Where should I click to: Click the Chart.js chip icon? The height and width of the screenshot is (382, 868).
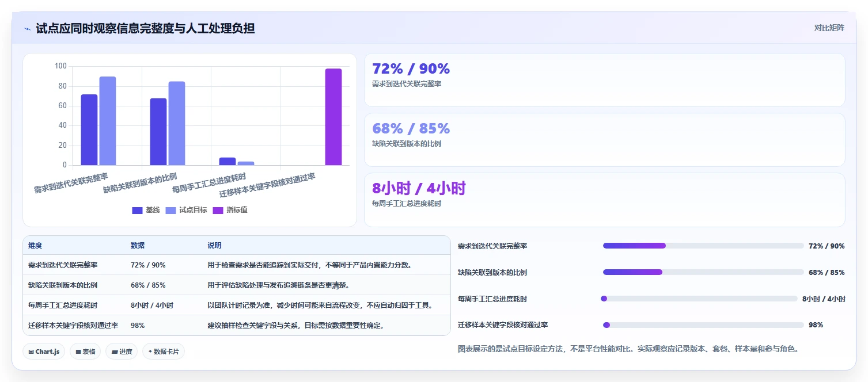[x=31, y=352]
